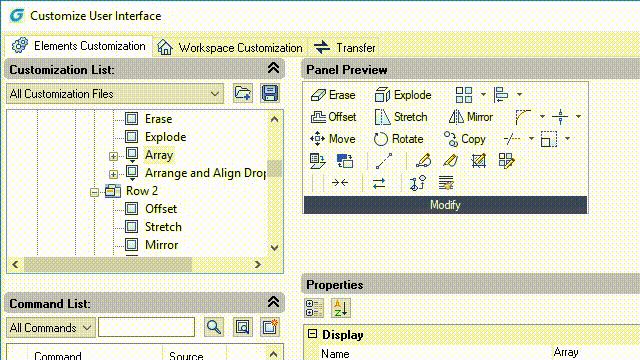Click the Erase tool in Panel Preview

333,95
